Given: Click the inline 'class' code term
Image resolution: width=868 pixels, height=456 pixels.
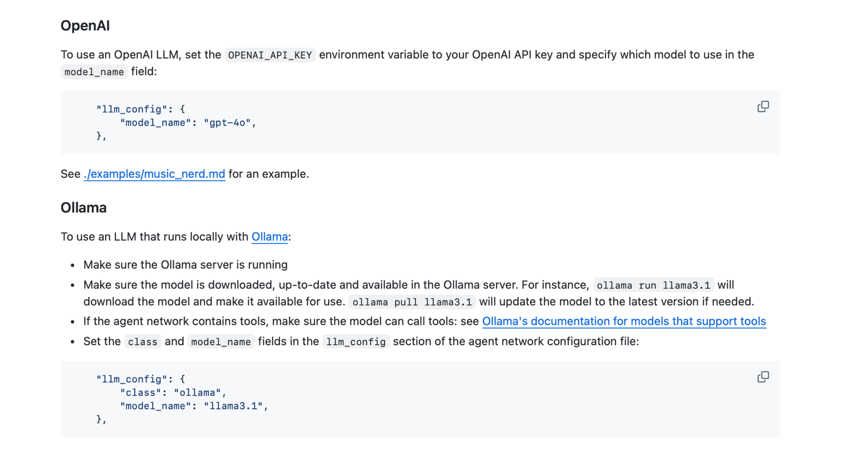Looking at the screenshot, I should click(x=142, y=342).
